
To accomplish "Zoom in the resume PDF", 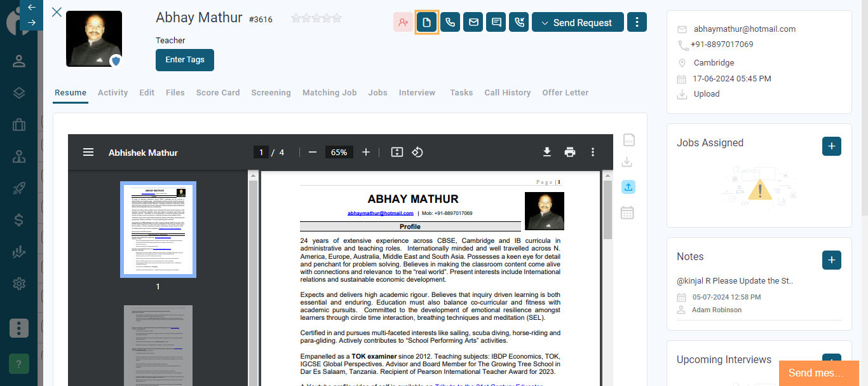I will pos(366,153).
